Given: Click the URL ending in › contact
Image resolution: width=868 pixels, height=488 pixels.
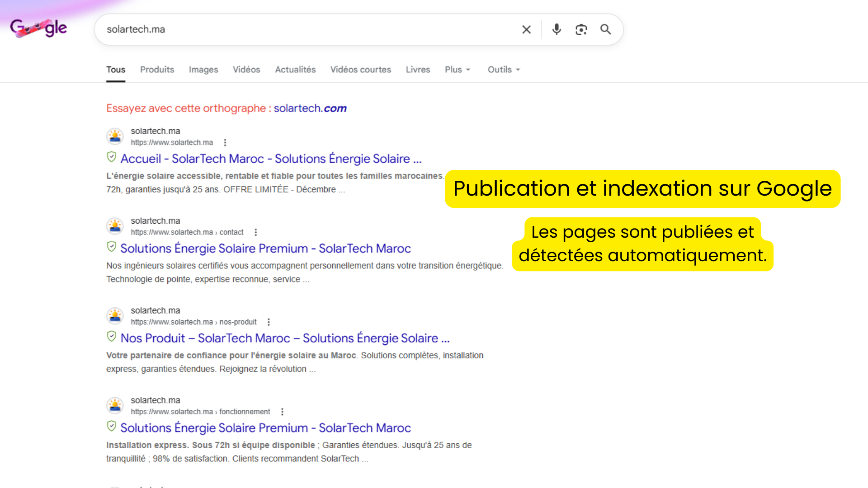Looking at the screenshot, I should pos(187,232).
